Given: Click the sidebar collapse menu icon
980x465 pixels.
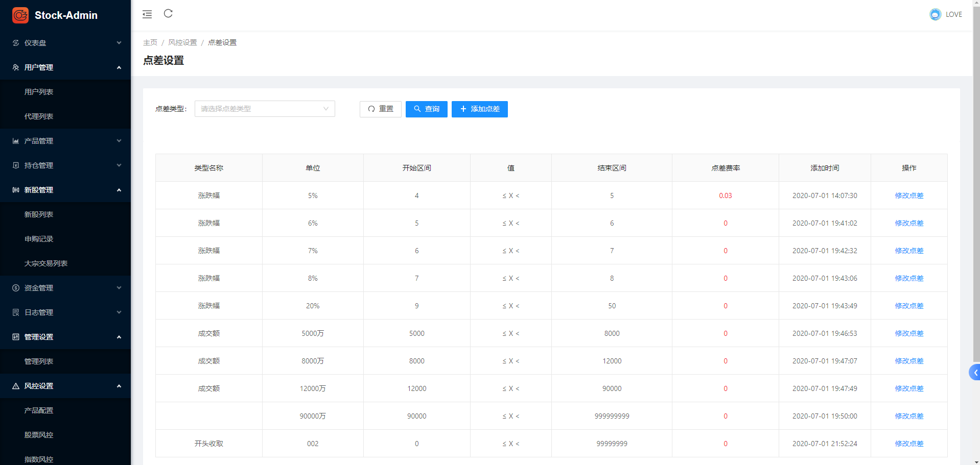Looking at the screenshot, I should click(x=147, y=14).
